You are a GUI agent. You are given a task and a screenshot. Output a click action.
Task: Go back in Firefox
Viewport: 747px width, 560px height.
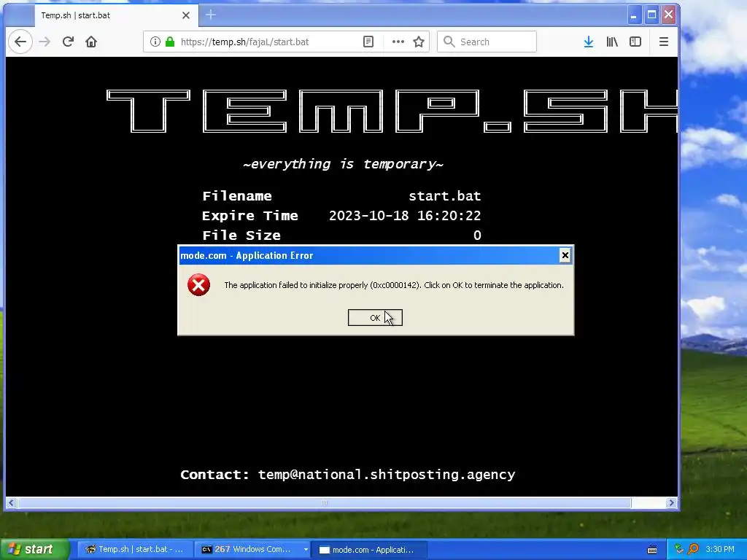click(20, 42)
